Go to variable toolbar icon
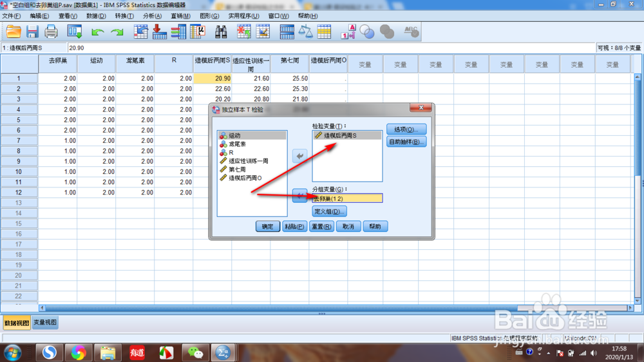 click(x=159, y=32)
